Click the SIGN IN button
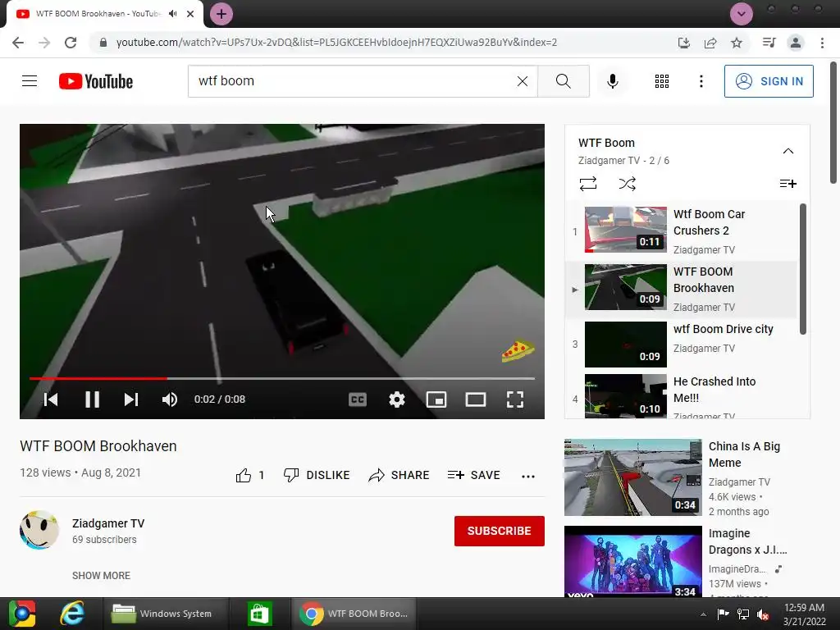This screenshot has height=630, width=840. coord(769,81)
